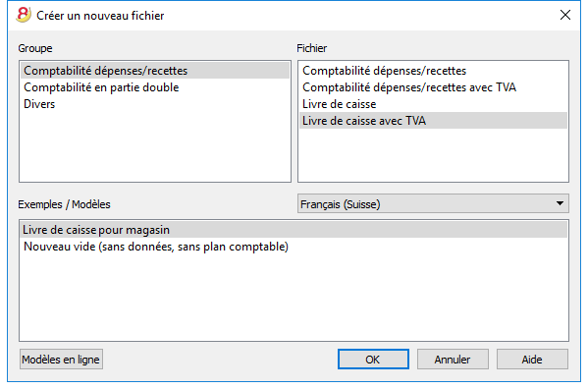Screen dimensions: 588x389
Task: Open Modèles en ligne
Action: 61,360
